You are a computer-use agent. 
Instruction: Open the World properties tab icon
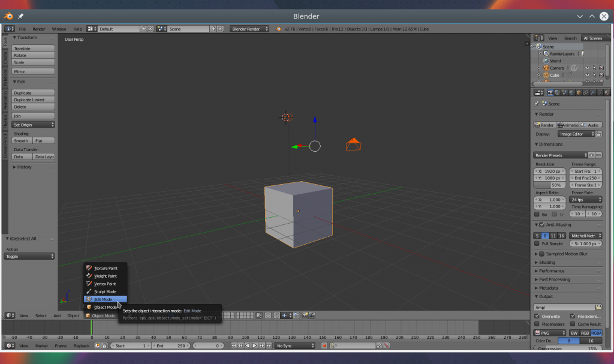click(571, 92)
